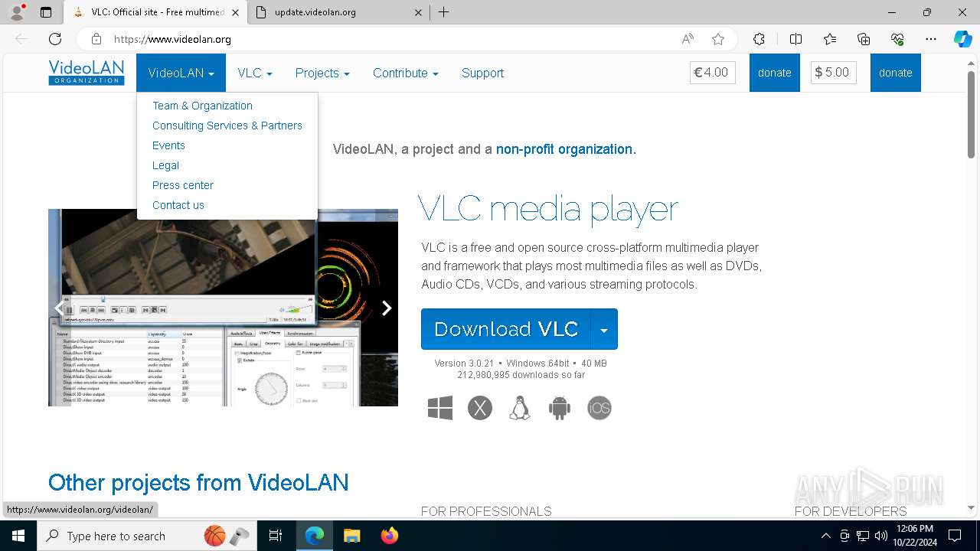Image resolution: width=980 pixels, height=551 pixels.
Task: Show next carousel screenshot arrow
Action: 386,308
